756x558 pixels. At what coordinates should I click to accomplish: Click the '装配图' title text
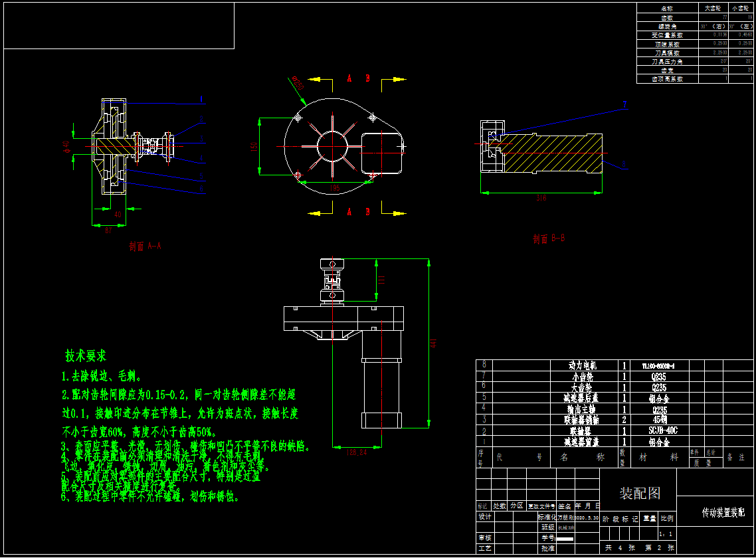tap(640, 494)
